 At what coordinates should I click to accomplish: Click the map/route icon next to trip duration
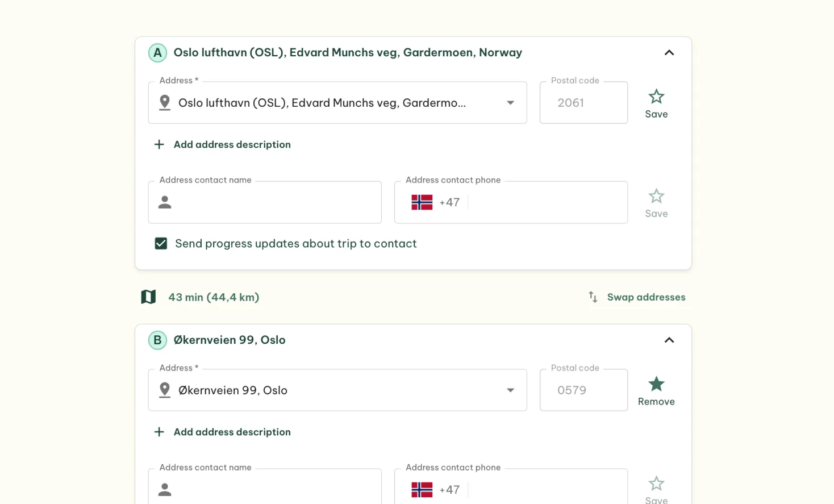pos(148,297)
